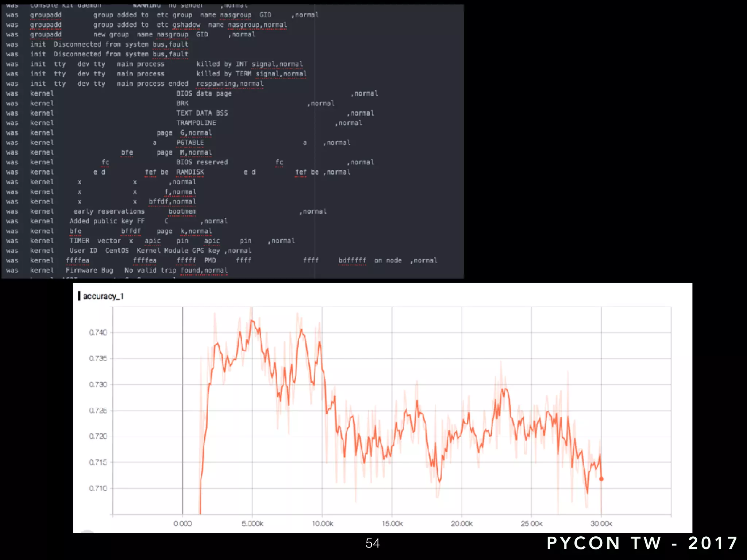Click the 20.00k x-axis tick label
The height and width of the screenshot is (560, 747).
point(461,524)
